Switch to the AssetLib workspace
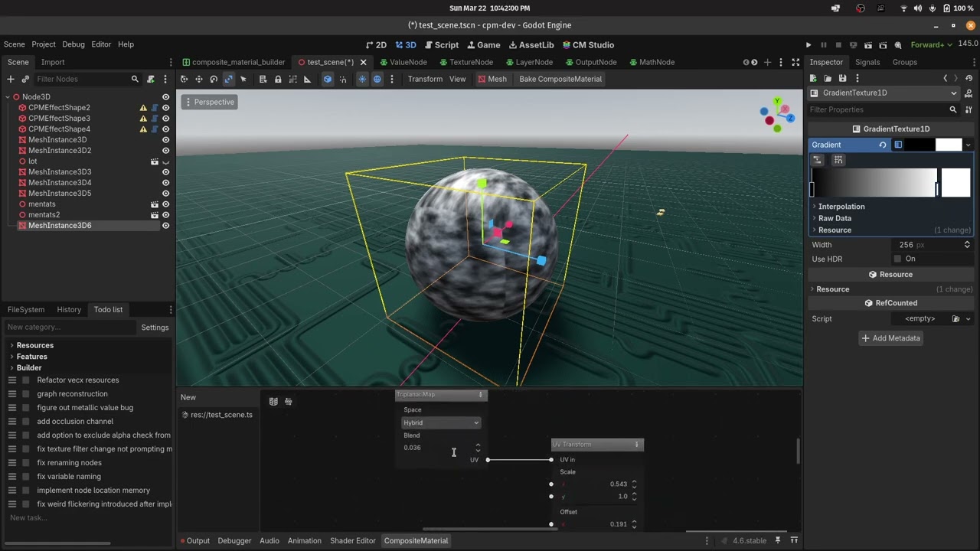Viewport: 980px width, 551px height. coord(531,45)
